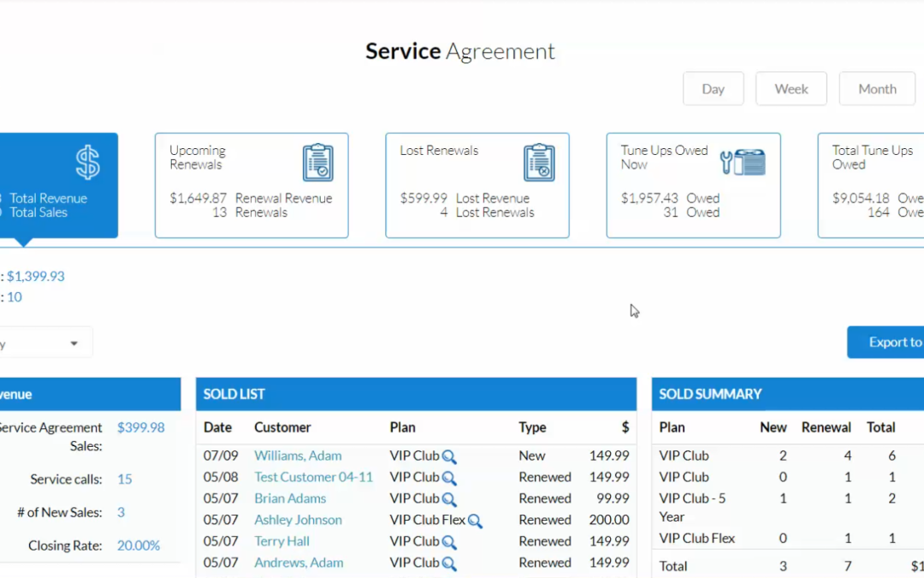This screenshot has height=578, width=924.
Task: Click the magnifier icon on Terry Hall's plan row
Action: pos(449,541)
